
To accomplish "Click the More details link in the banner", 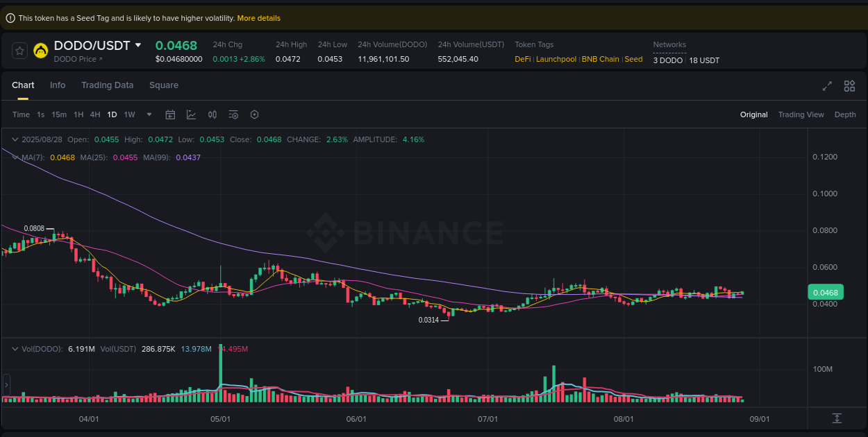I will coord(258,17).
